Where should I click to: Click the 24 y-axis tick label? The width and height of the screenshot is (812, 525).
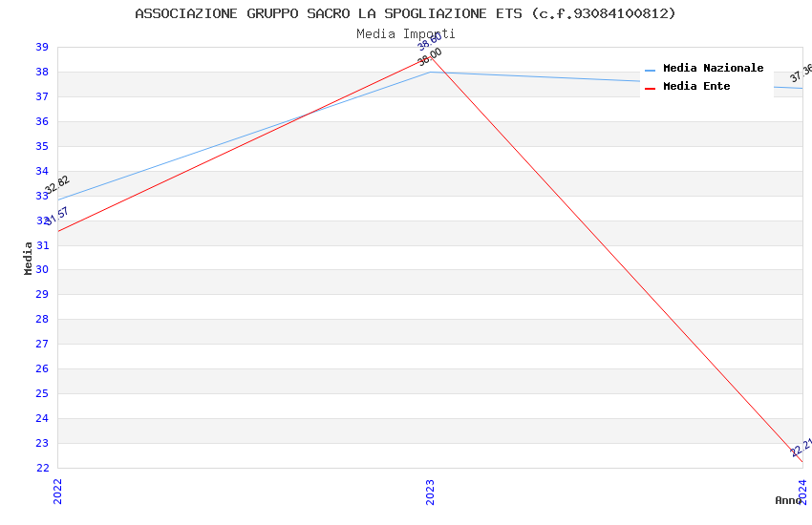coord(42,418)
